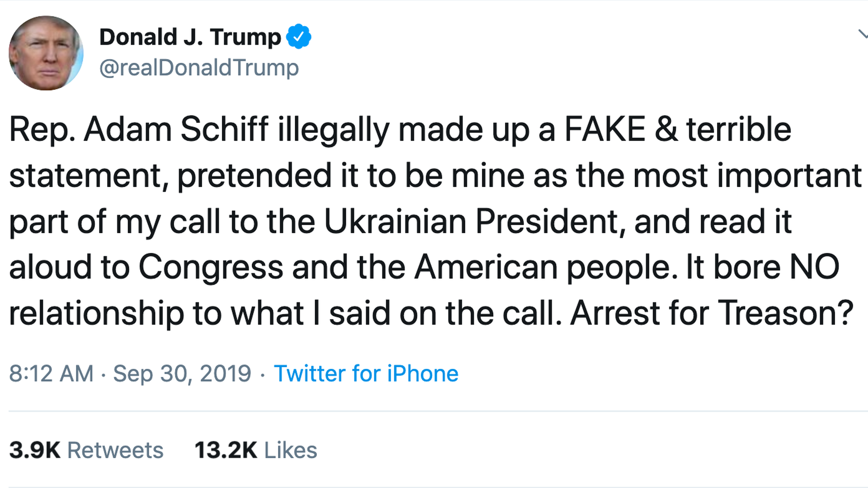The height and width of the screenshot is (488, 868).
Task: Click the Likes label text
Action: 292,450
